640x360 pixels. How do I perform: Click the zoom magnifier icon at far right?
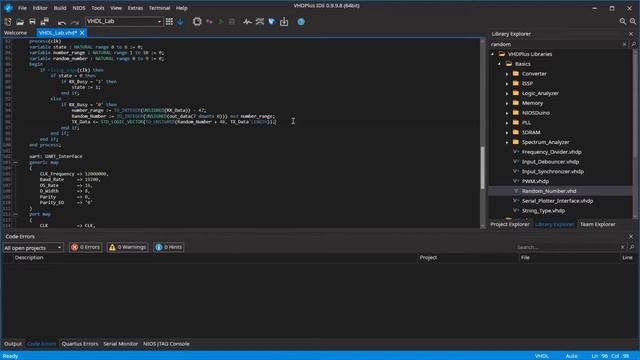pos(633,22)
